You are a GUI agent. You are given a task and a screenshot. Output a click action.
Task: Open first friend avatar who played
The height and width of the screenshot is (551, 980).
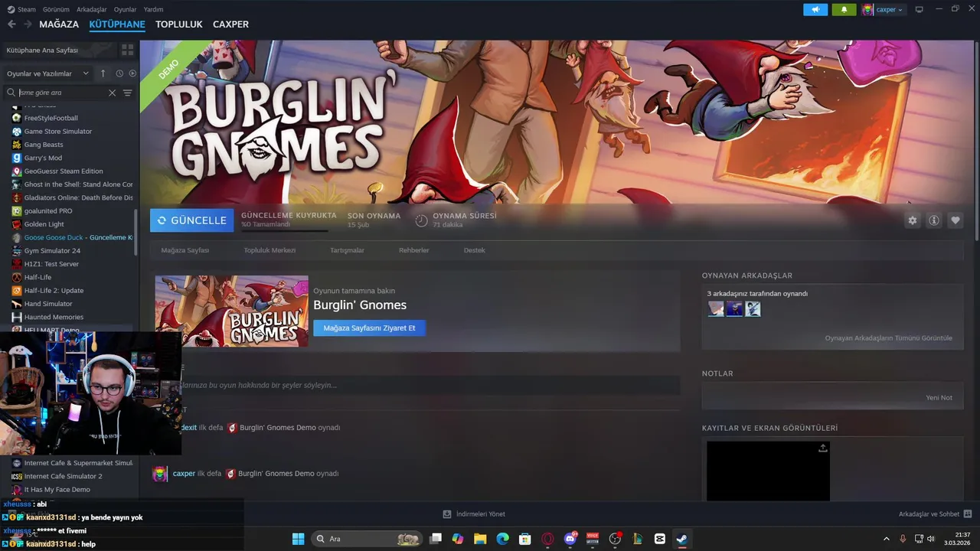715,308
